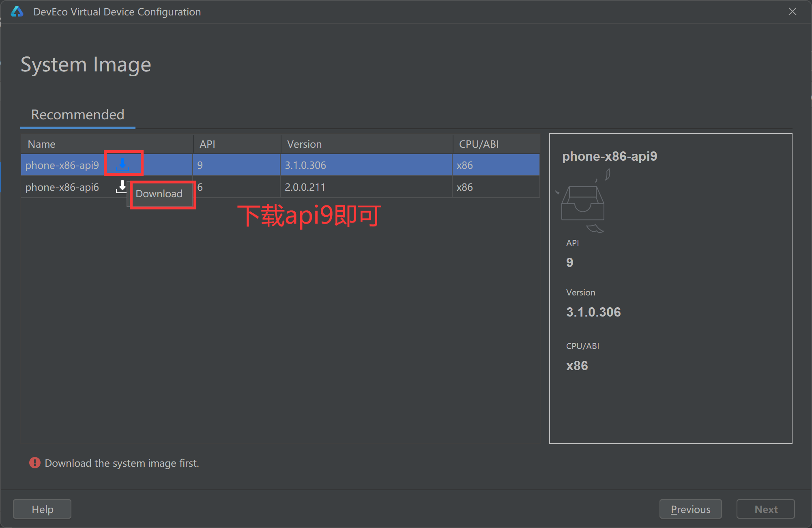Click version 2.0.0.211 cell in table
This screenshot has width=812, height=528.
(x=305, y=187)
